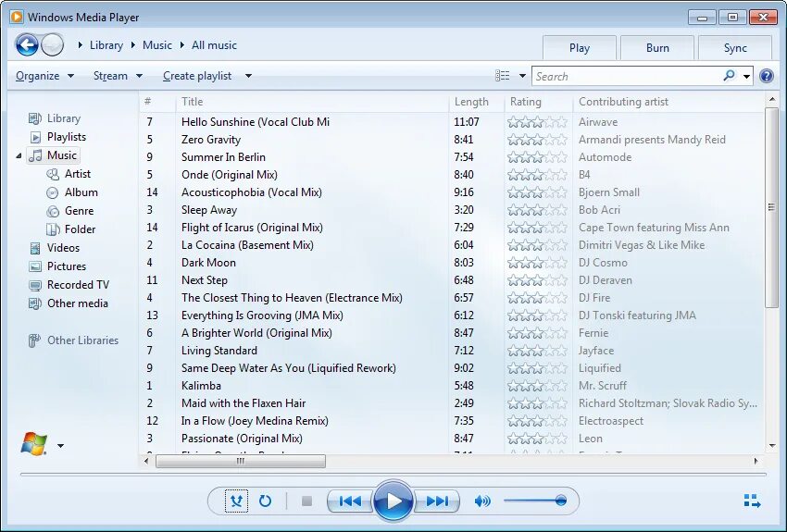This screenshot has width=787, height=532.
Task: Click the vertical scrollbar up arrow
Action: click(x=771, y=100)
